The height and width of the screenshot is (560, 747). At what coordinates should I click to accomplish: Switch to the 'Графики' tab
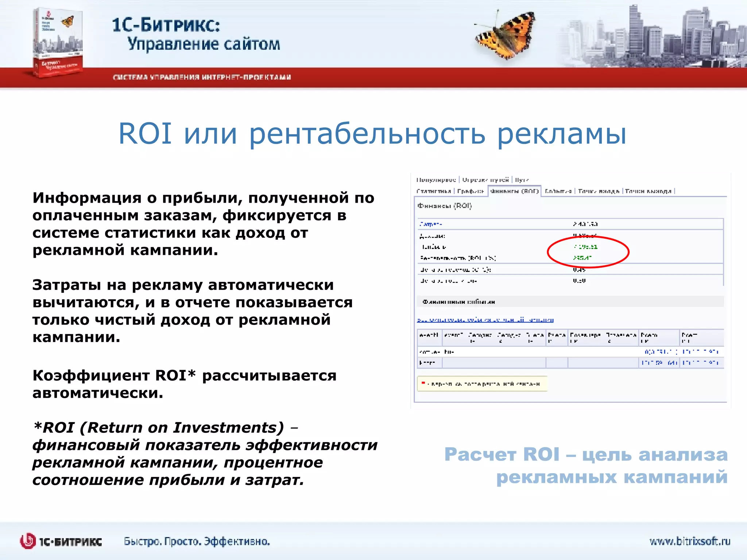471,191
